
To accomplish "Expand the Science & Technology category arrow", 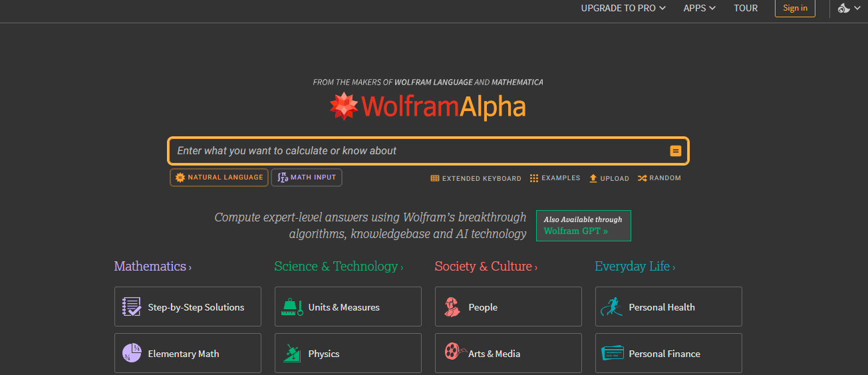I will 402,267.
